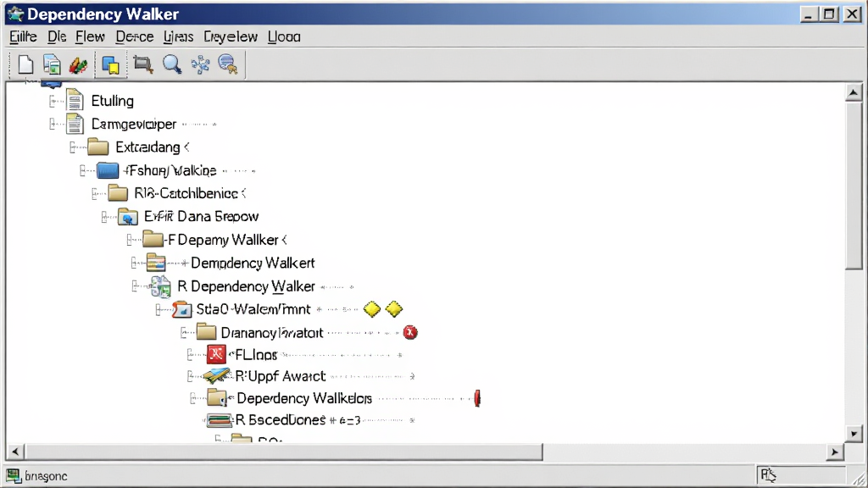Open the Derce menu

135,36
